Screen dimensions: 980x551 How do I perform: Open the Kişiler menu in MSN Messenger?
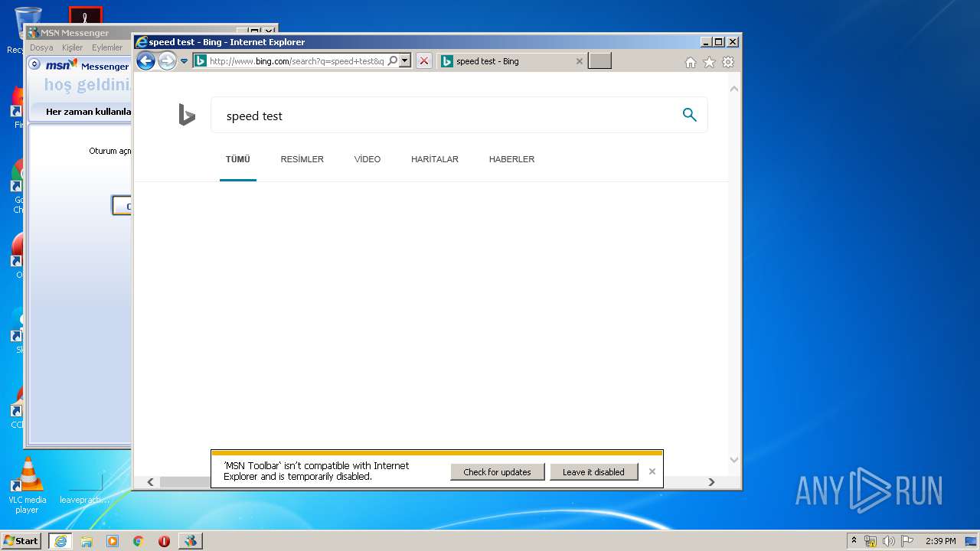[x=72, y=47]
